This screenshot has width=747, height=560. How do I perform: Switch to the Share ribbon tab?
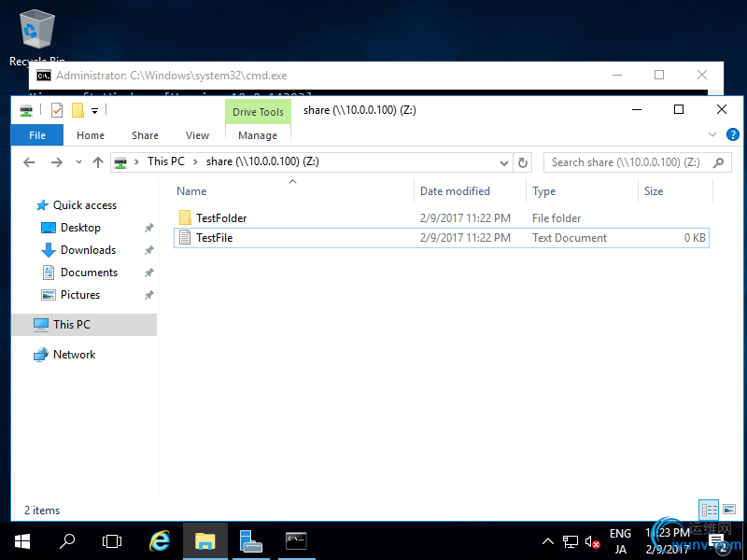(x=145, y=135)
